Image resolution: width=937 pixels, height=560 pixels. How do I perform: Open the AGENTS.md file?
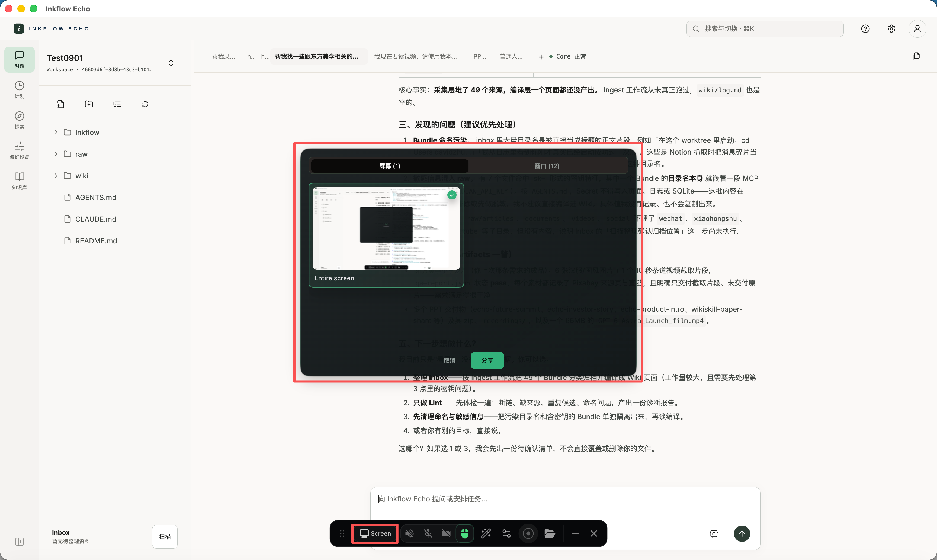tap(96, 197)
